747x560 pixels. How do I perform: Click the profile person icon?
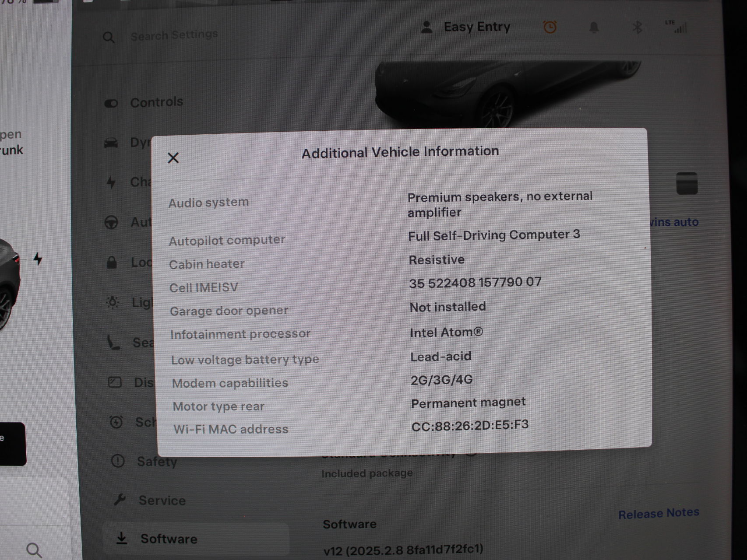click(x=426, y=28)
